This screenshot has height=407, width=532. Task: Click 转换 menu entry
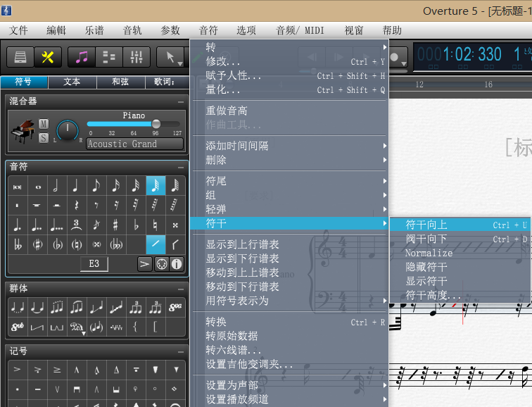click(x=289, y=322)
